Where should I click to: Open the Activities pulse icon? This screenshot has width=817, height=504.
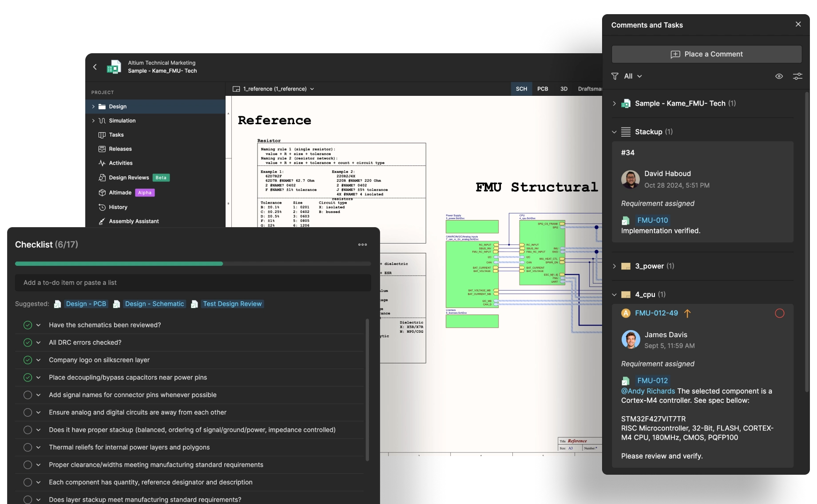102,163
